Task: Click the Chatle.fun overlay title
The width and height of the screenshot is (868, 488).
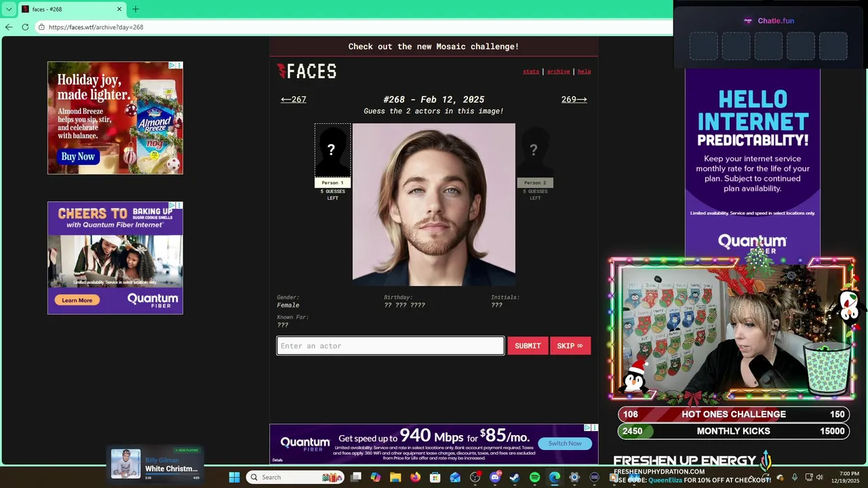Action: pos(776,21)
